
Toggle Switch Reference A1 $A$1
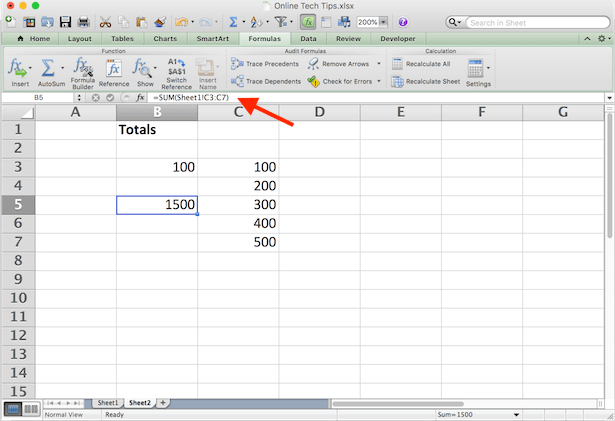coord(177,70)
